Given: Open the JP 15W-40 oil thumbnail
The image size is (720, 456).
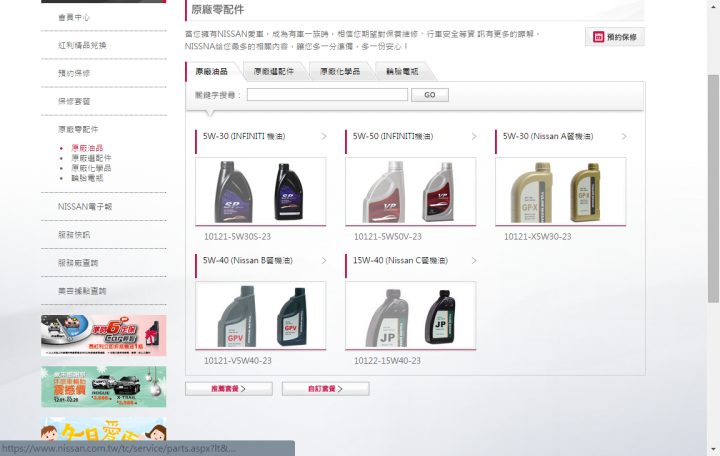Looking at the screenshot, I should 411,315.
